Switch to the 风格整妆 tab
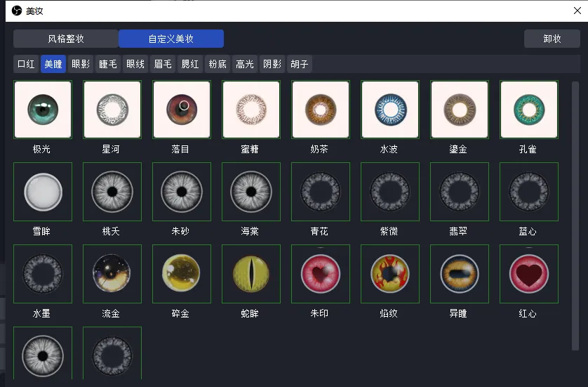The width and height of the screenshot is (588, 387). (66, 39)
